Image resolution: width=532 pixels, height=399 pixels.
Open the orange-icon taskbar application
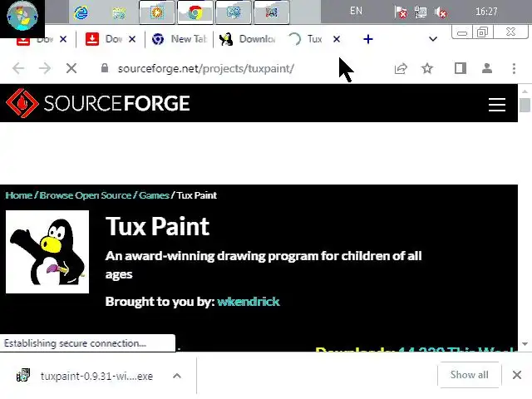tap(157, 13)
